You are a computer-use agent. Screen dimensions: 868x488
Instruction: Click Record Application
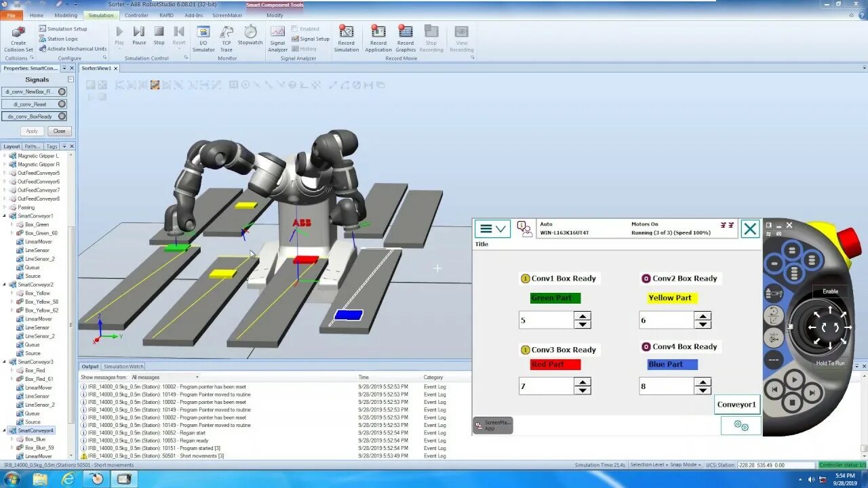click(x=378, y=39)
